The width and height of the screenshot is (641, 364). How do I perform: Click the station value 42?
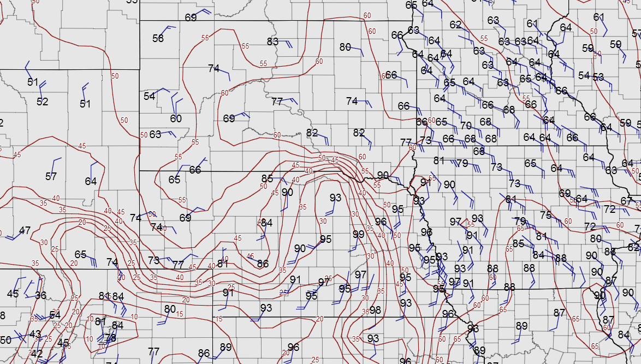click(37, 354)
